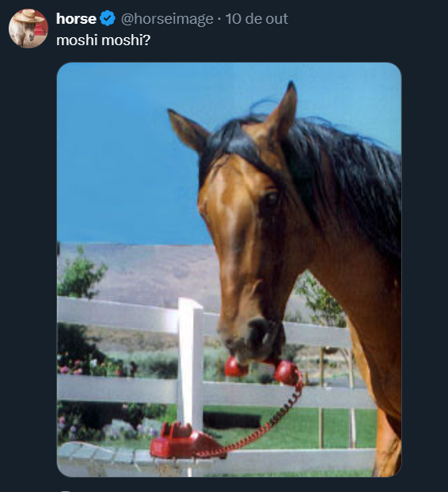This screenshot has height=492, width=448.
Task: Click the red handset in horse's mouth
Action: click(x=264, y=369)
